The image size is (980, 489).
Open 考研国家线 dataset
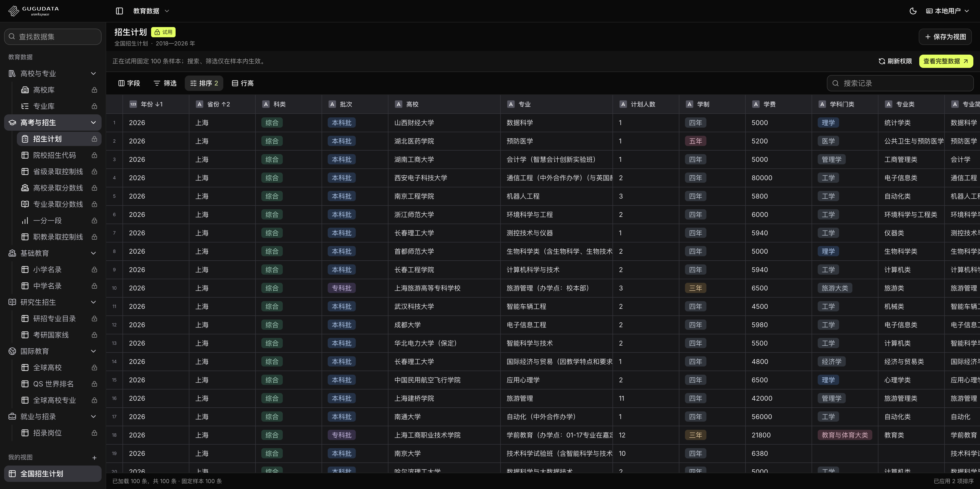coord(59,335)
